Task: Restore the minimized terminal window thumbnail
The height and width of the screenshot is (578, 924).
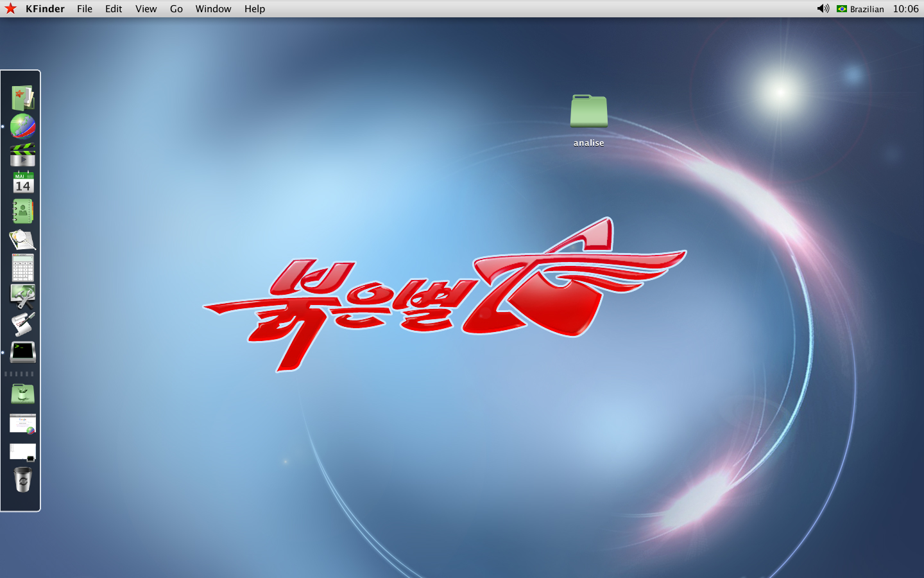Action: coord(22,452)
